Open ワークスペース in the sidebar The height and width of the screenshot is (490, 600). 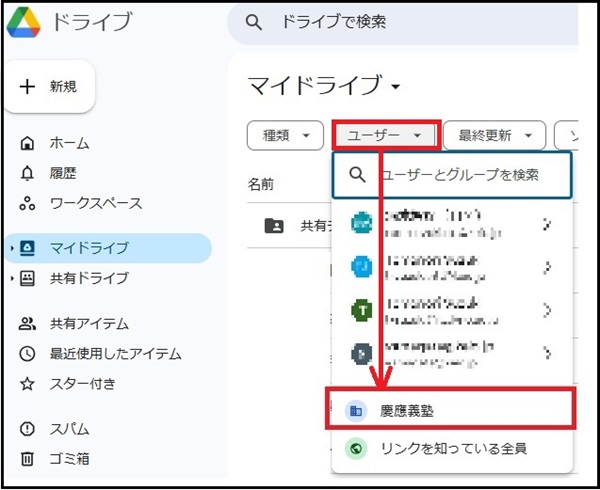(x=95, y=203)
